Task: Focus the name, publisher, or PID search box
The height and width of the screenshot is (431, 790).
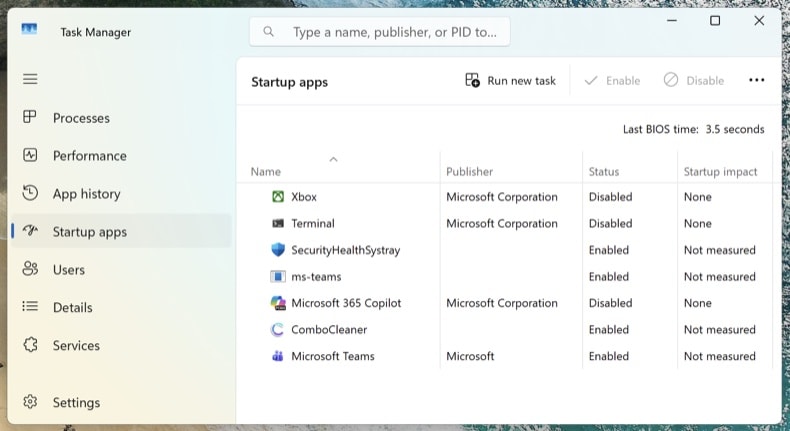Action: tap(380, 32)
